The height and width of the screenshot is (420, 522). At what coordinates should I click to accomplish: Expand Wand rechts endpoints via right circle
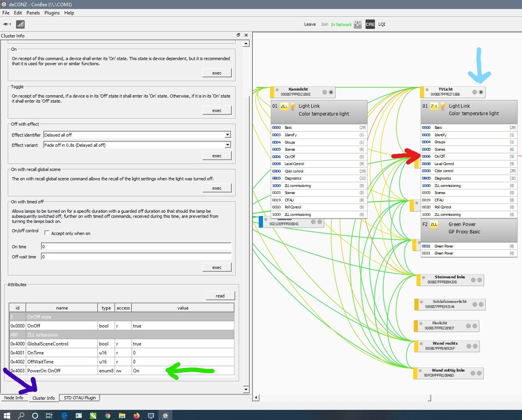[475, 346]
